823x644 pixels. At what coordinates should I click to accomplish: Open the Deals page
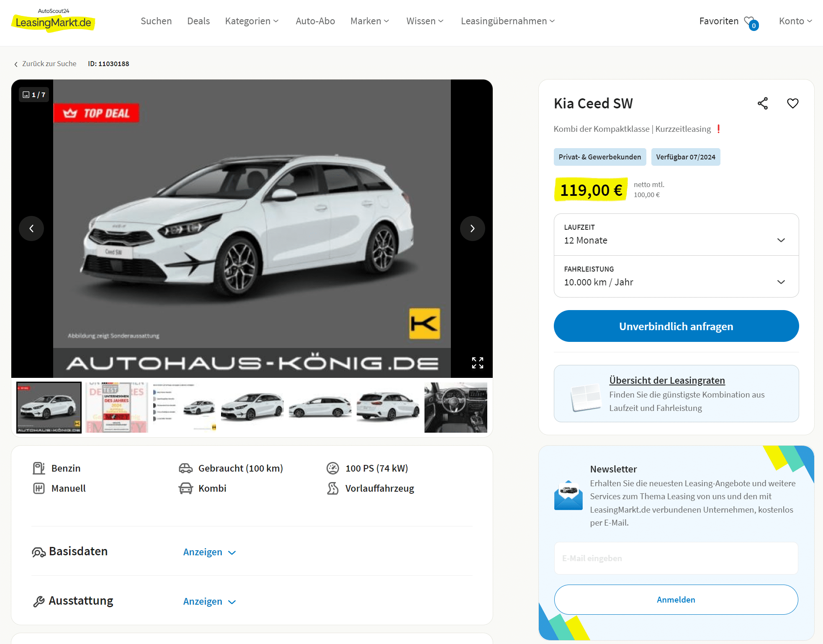(x=198, y=21)
